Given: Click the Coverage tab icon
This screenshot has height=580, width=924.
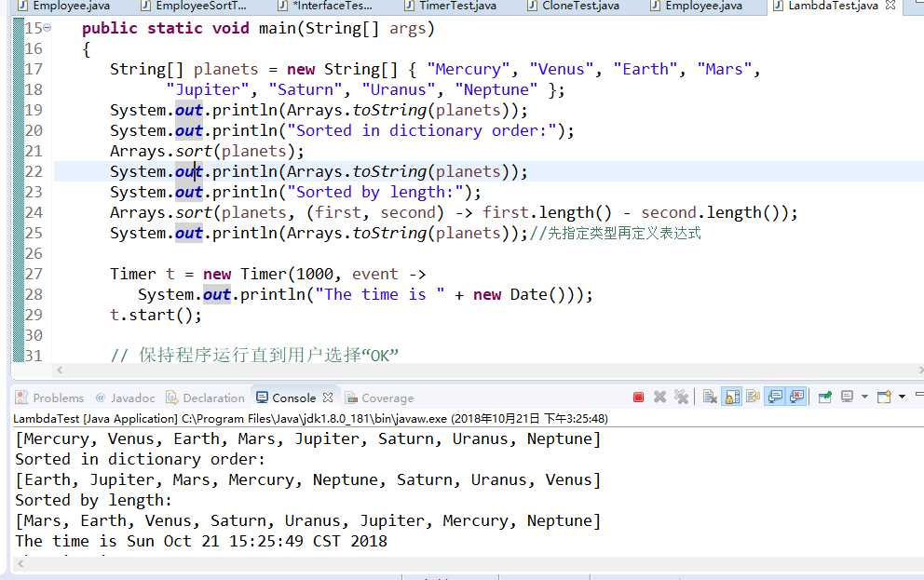Looking at the screenshot, I should tap(351, 398).
